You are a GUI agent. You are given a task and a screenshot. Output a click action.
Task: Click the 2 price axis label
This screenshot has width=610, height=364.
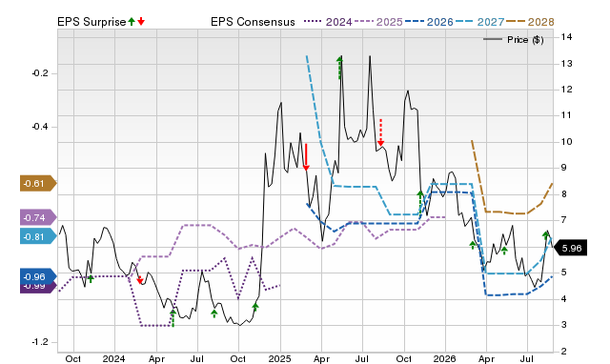click(x=564, y=352)
